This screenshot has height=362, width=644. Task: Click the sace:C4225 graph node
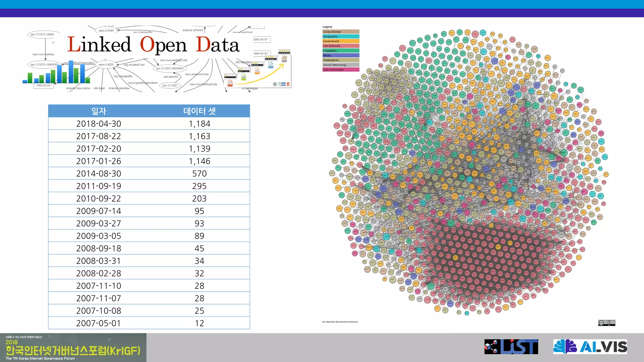[x=106, y=64]
